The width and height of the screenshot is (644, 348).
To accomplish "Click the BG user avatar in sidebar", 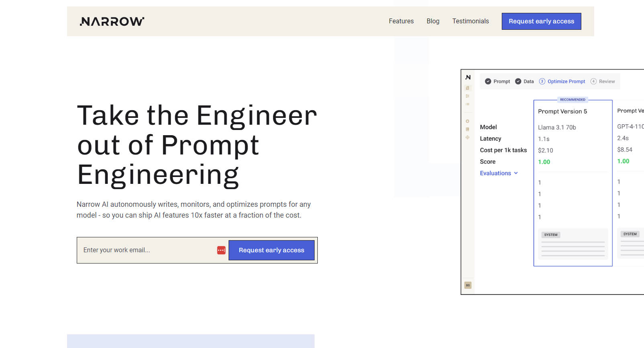I will tap(468, 285).
